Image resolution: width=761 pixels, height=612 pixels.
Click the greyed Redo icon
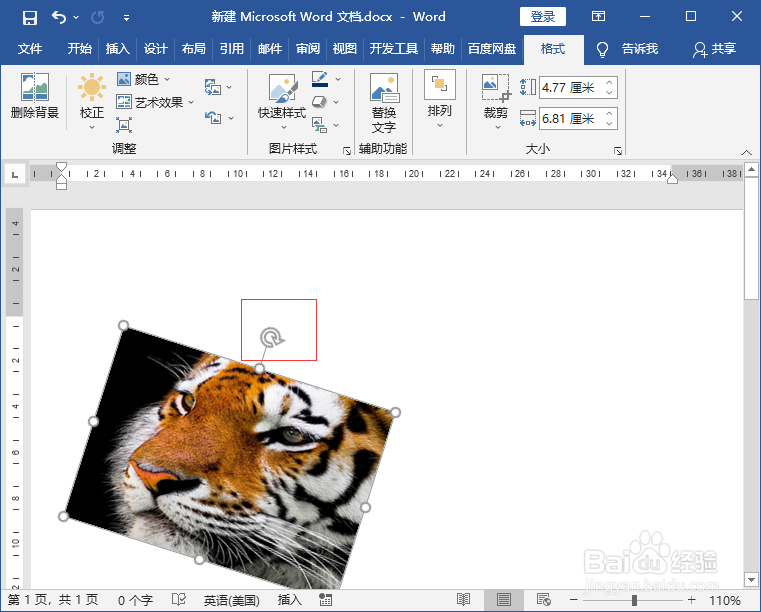coord(98,18)
